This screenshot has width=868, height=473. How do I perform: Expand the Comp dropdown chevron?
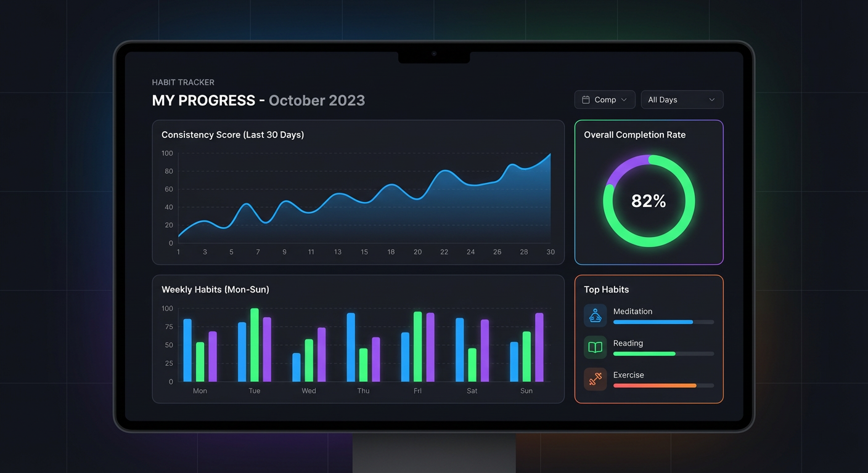[x=624, y=100]
